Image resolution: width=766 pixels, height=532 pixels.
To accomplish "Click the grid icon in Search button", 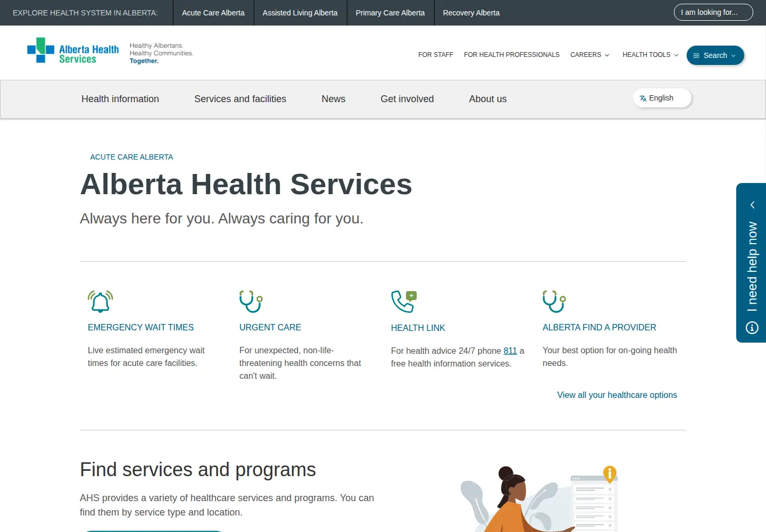I will (696, 55).
